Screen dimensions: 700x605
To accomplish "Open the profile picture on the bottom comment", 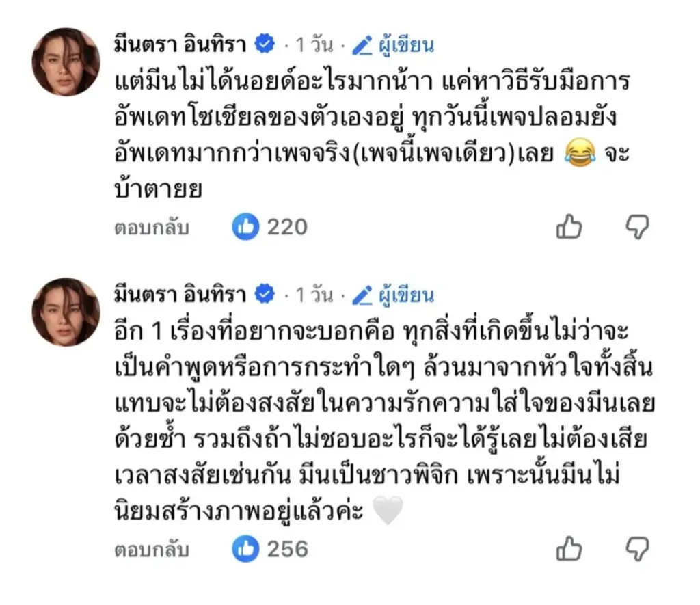I will pyautogui.click(x=66, y=312).
